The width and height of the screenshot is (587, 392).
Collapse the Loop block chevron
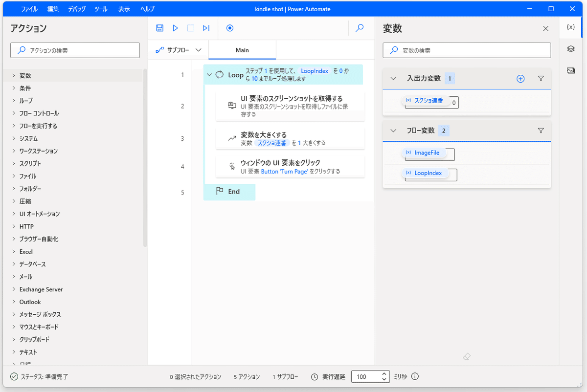(x=209, y=75)
